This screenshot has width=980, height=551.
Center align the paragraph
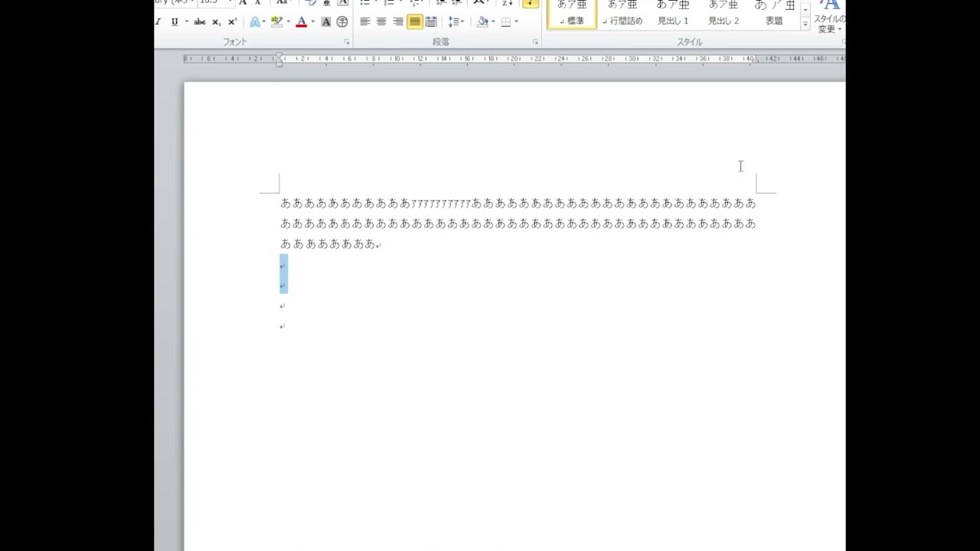pyautogui.click(x=381, y=22)
